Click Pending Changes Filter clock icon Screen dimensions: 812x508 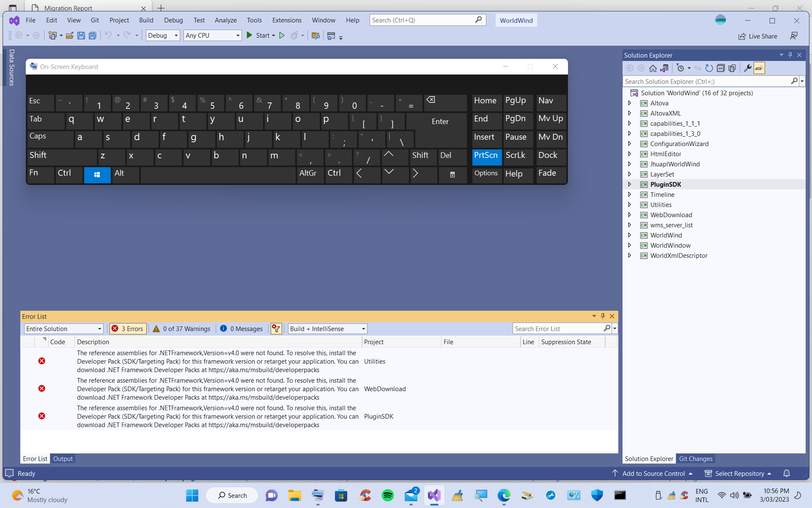[680, 68]
